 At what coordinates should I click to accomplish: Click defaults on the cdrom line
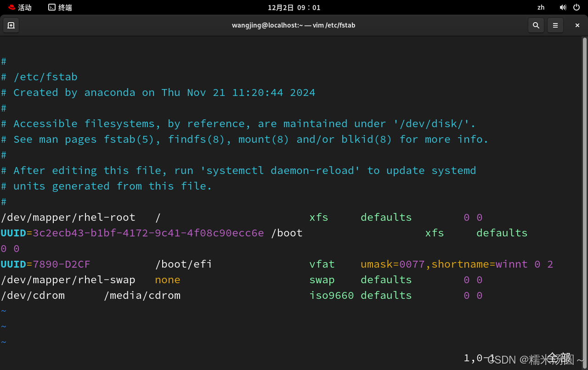(386, 295)
